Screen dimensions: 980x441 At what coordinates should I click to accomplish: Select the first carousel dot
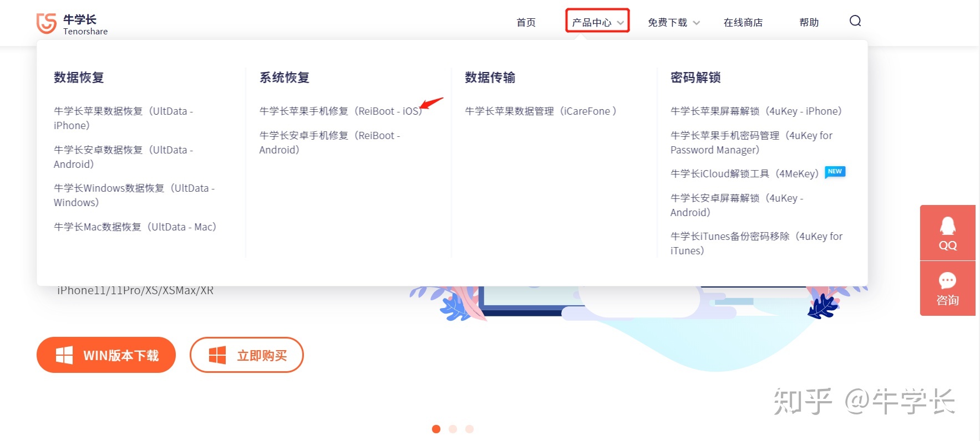pyautogui.click(x=436, y=429)
